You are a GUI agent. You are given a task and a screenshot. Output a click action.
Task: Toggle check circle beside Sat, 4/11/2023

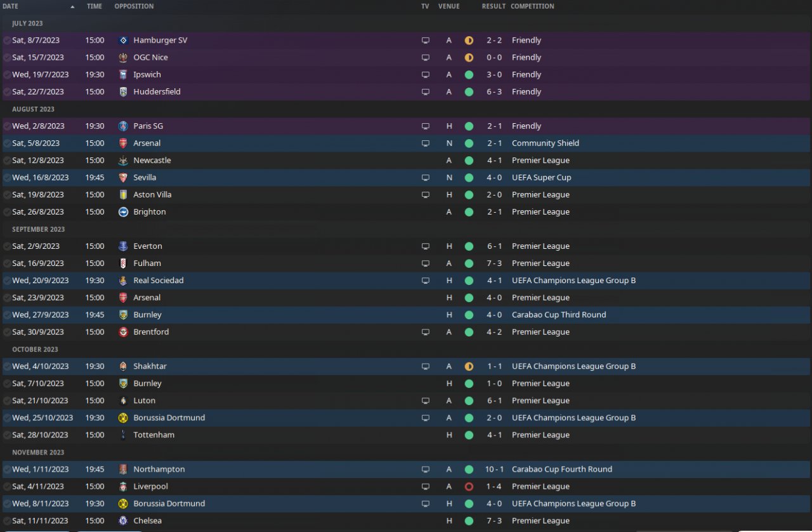[x=6, y=486]
